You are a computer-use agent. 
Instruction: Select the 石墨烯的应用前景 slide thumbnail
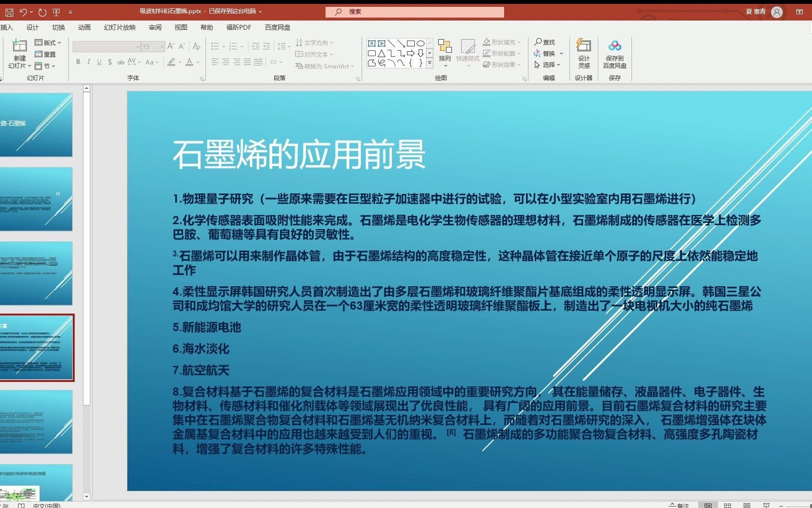coord(36,348)
